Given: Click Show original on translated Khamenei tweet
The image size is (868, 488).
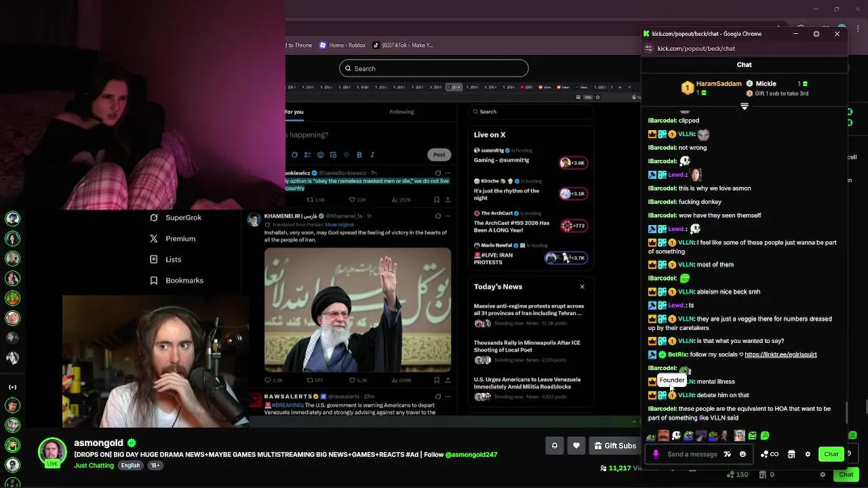Looking at the screenshot, I should click(x=339, y=224).
